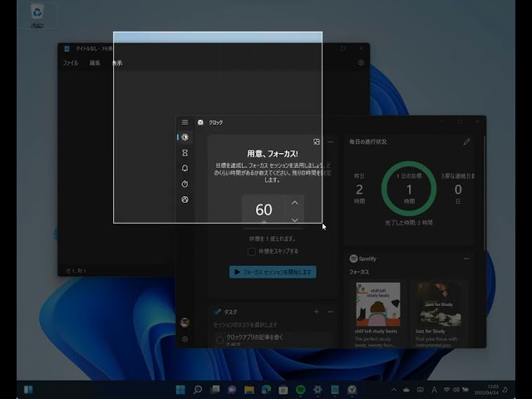This screenshot has width=532, height=399.
Task: Switch to the Stopwatch icon in sidebar
Action: [185, 184]
